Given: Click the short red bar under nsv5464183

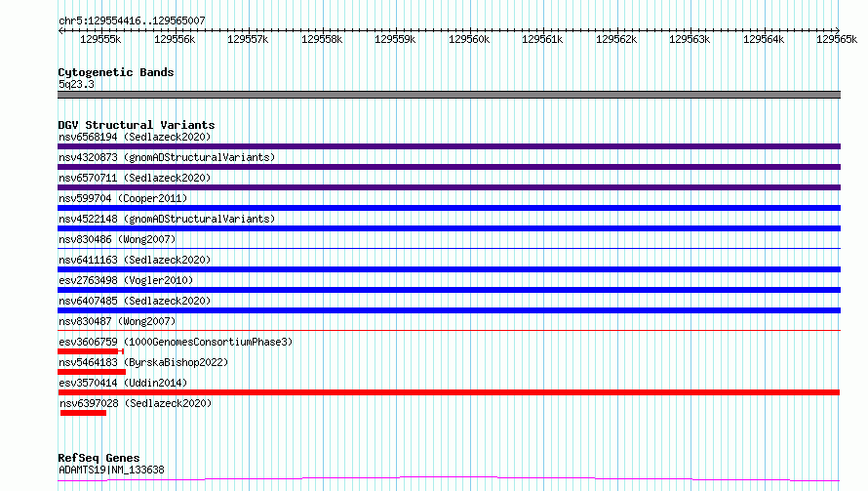Looking at the screenshot, I should point(92,372).
